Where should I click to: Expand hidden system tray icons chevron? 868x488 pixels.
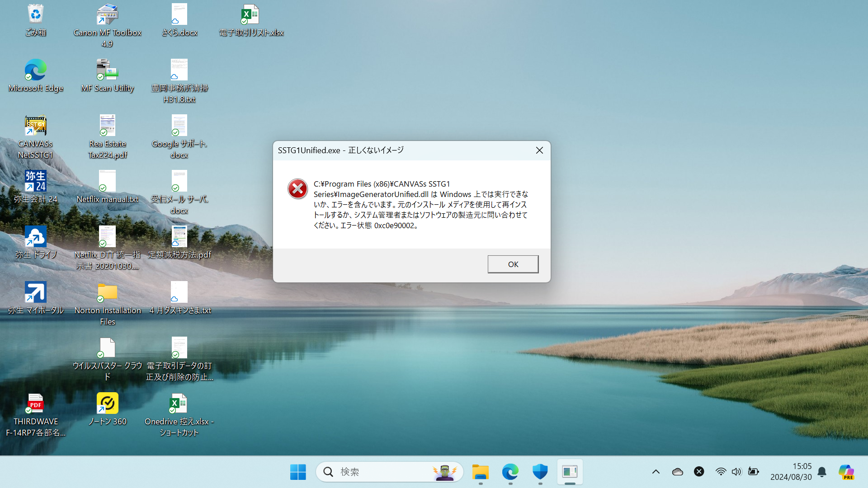click(656, 472)
